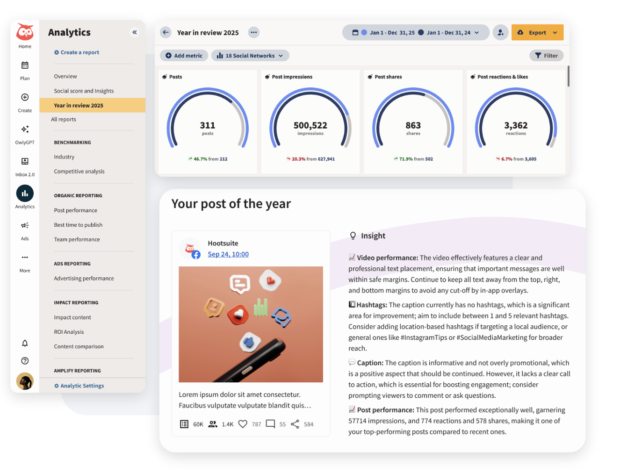Open Hootsuite Home owl logo
The width and height of the screenshot is (620, 474).
point(25,32)
